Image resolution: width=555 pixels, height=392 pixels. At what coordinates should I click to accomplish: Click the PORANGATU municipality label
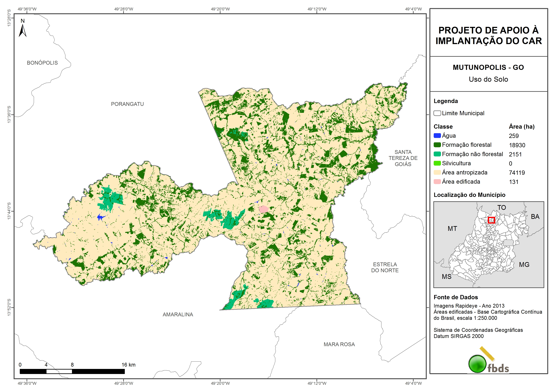click(127, 104)
